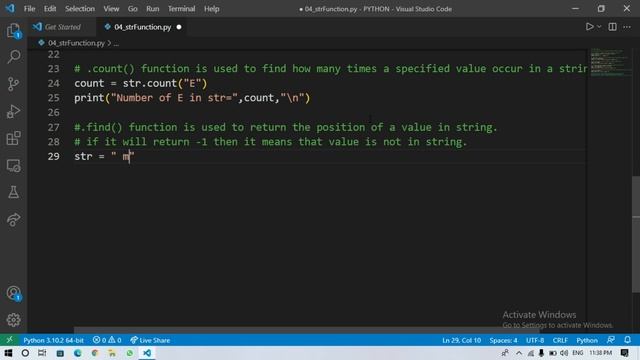Open the Live Share view in activity bar

[13, 220]
